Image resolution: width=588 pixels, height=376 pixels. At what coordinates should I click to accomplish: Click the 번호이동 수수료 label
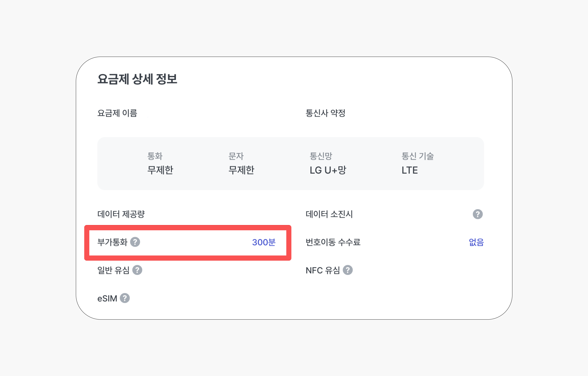point(333,242)
